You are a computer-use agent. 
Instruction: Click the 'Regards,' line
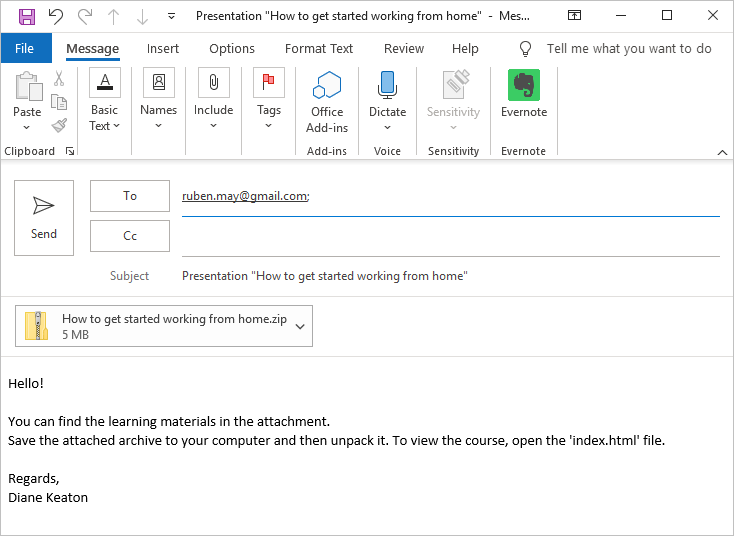coord(34,478)
